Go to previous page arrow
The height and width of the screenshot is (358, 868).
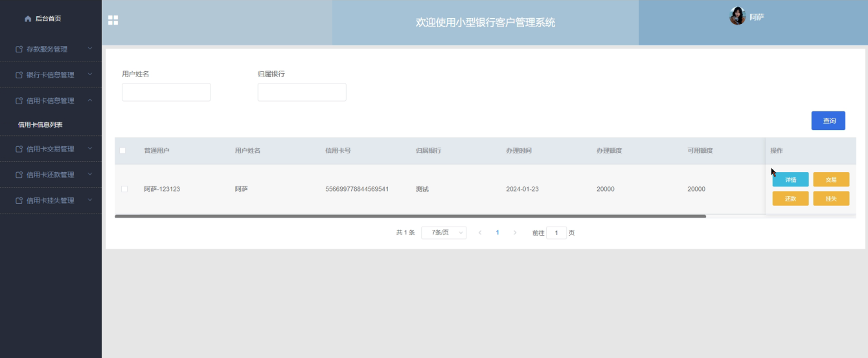pos(480,232)
